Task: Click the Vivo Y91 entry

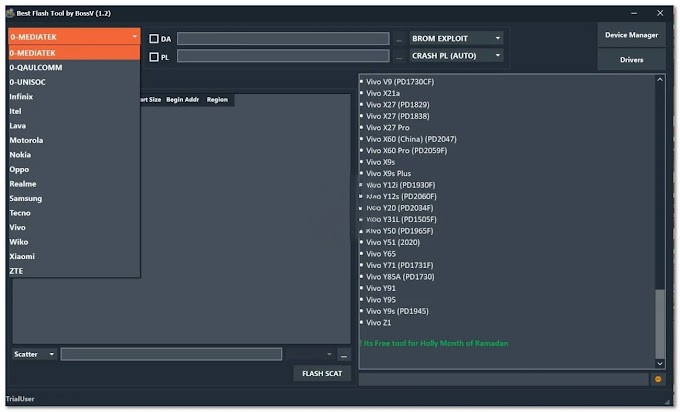Action: pos(380,289)
